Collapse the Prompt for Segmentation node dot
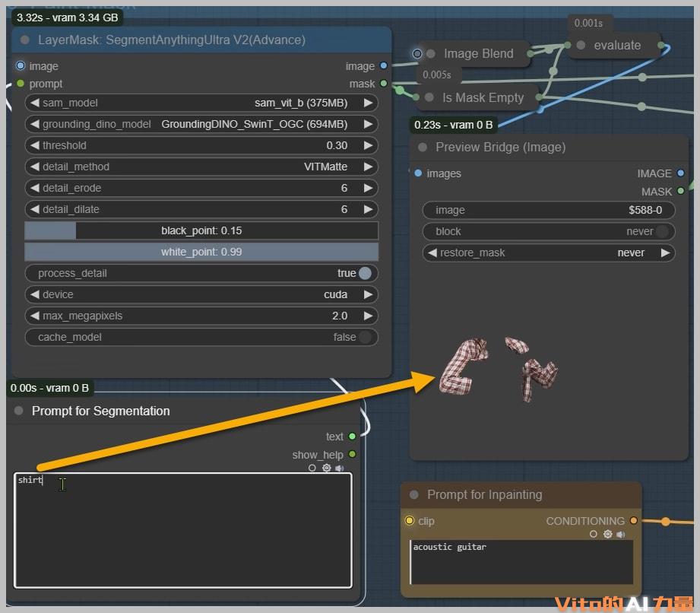The image size is (700, 613). pos(19,411)
